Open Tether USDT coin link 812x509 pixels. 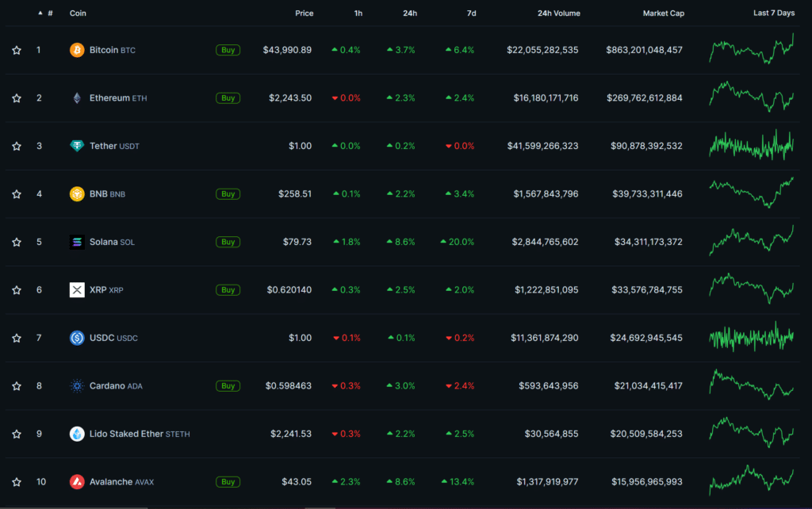point(114,146)
